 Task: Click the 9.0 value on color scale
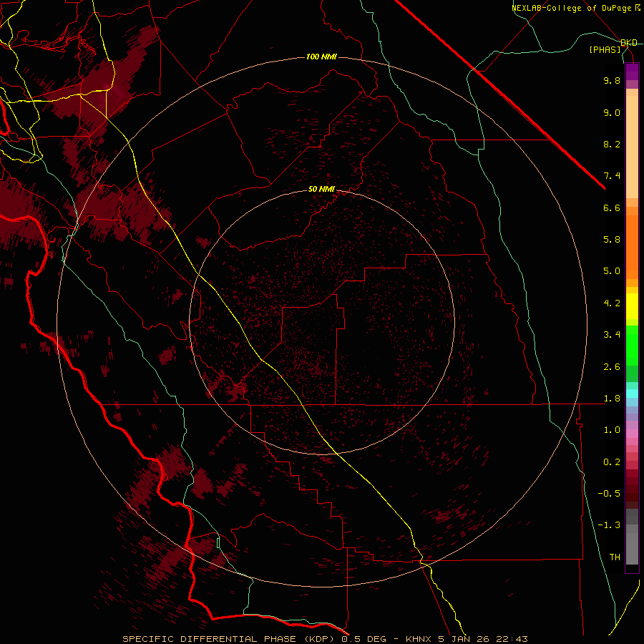coord(612,112)
